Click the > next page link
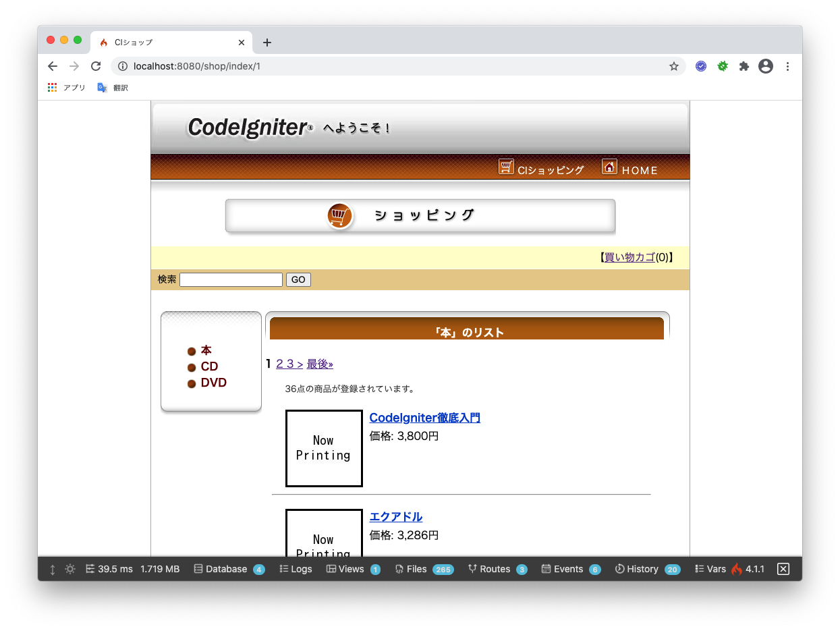This screenshot has height=631, width=840. click(x=300, y=364)
